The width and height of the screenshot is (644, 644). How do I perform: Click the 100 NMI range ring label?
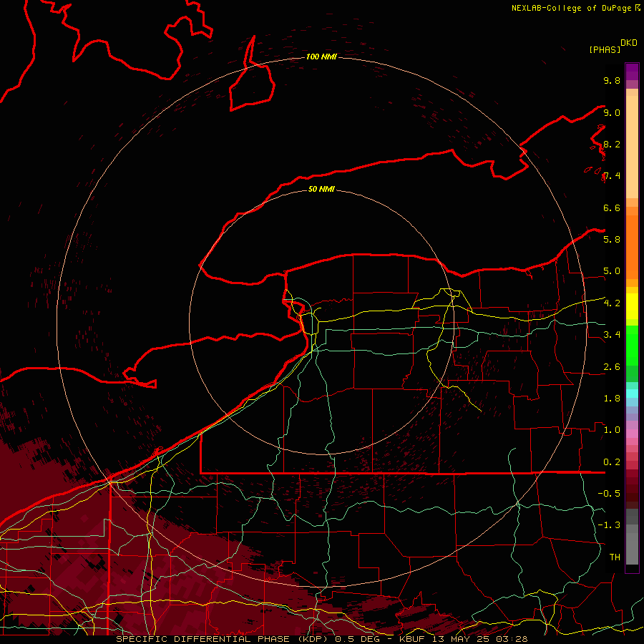click(321, 57)
